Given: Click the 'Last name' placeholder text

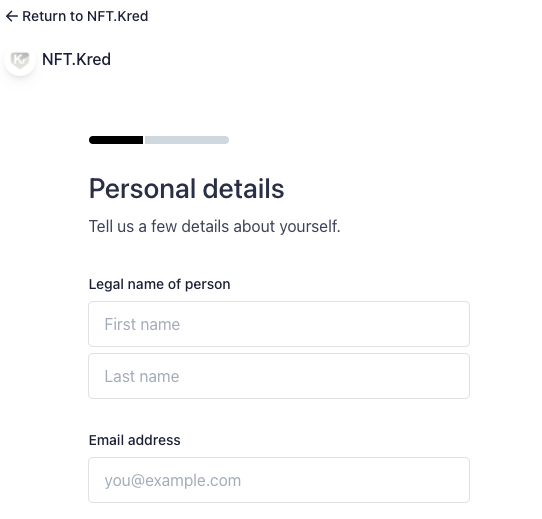Looking at the screenshot, I should [142, 376].
